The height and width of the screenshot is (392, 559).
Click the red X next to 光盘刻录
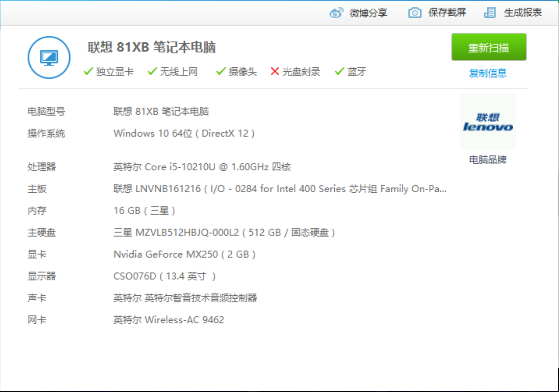[x=275, y=71]
